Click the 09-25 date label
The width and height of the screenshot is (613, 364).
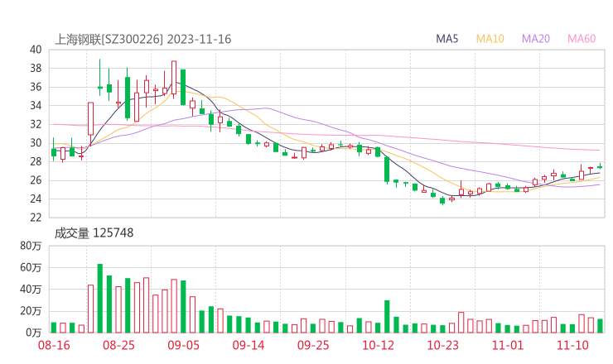coord(313,345)
